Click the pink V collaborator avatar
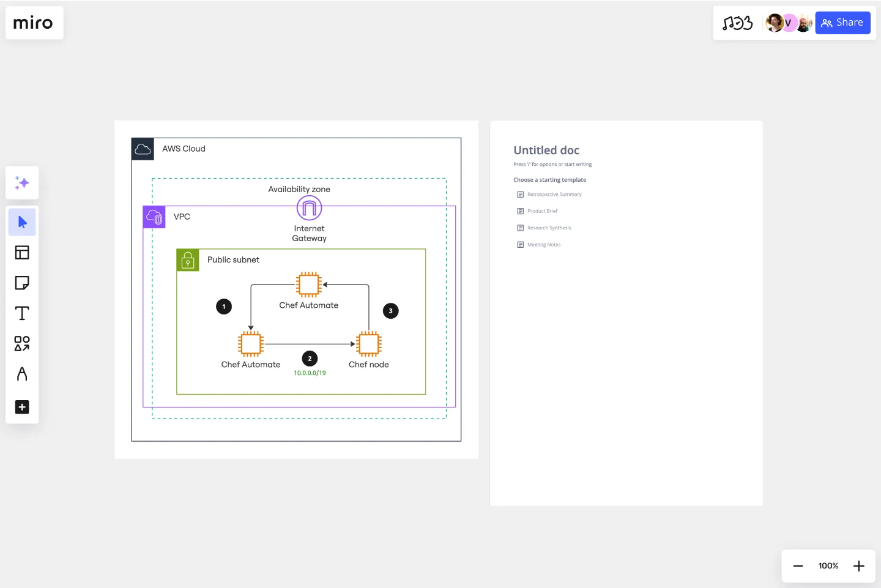The width and height of the screenshot is (881, 588). click(789, 23)
